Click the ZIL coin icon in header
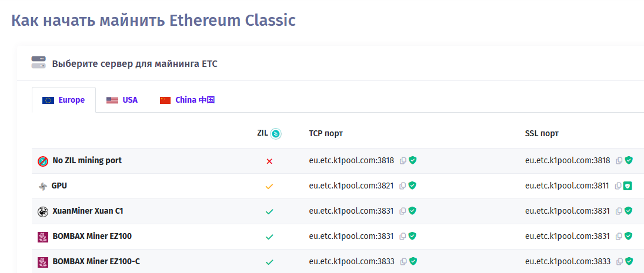Viewport: 644px width, 273px height. tap(276, 134)
